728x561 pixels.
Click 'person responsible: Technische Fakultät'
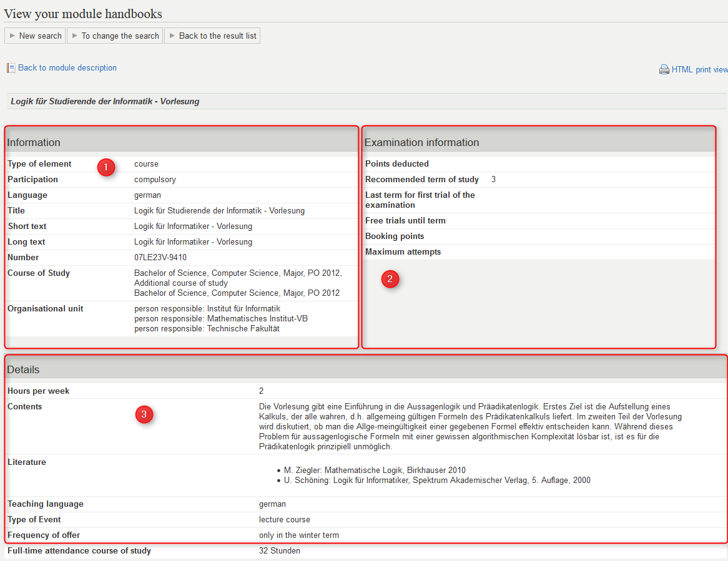[207, 328]
